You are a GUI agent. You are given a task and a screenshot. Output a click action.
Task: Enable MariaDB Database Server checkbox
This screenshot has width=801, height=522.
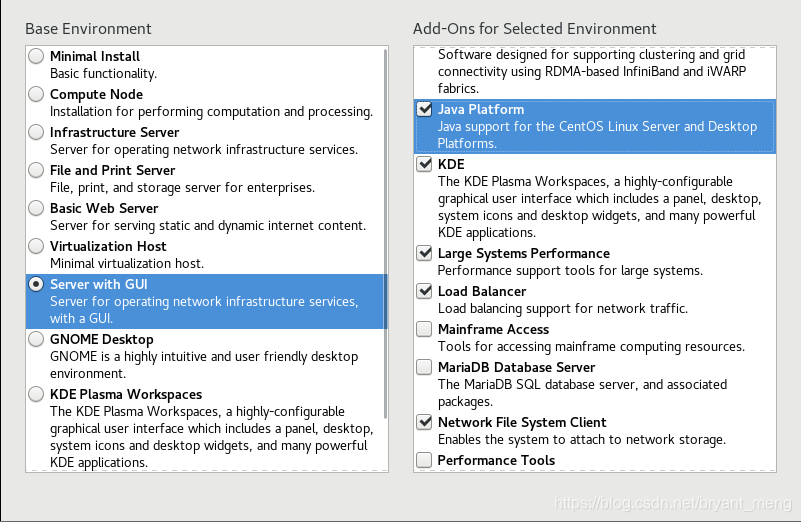tap(424, 367)
